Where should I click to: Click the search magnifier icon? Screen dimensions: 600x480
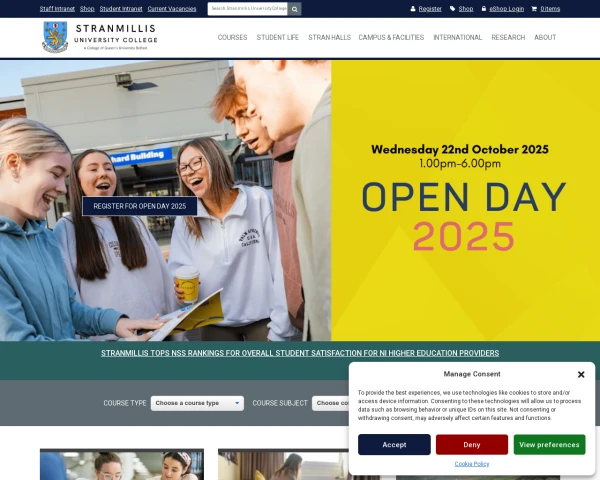(294, 8)
